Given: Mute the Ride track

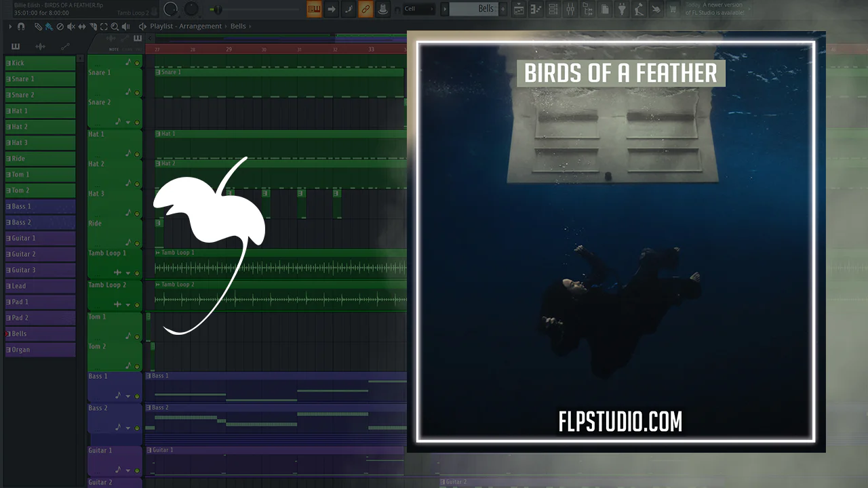Looking at the screenshot, I should point(137,243).
